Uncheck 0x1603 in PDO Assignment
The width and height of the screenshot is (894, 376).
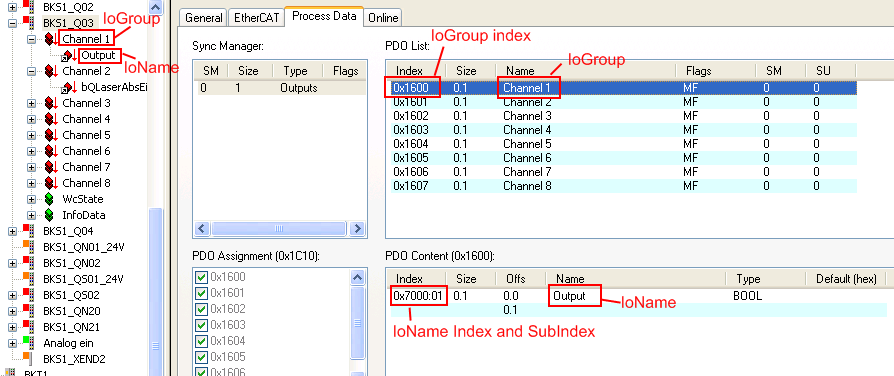[x=201, y=325]
